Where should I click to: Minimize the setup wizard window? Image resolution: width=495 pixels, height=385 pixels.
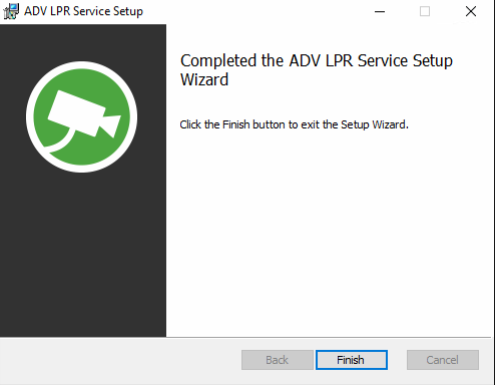[380, 11]
